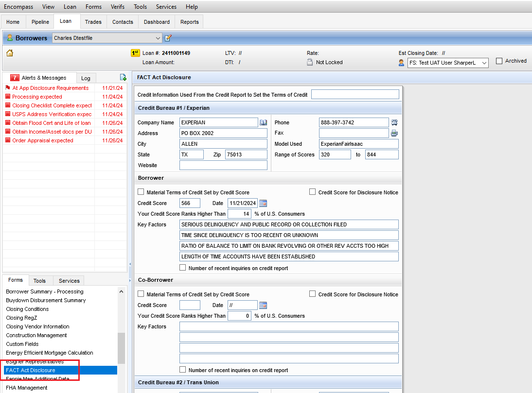Open Order Appraisal expected alert
Screen dimensions: 532x393
(65, 140)
